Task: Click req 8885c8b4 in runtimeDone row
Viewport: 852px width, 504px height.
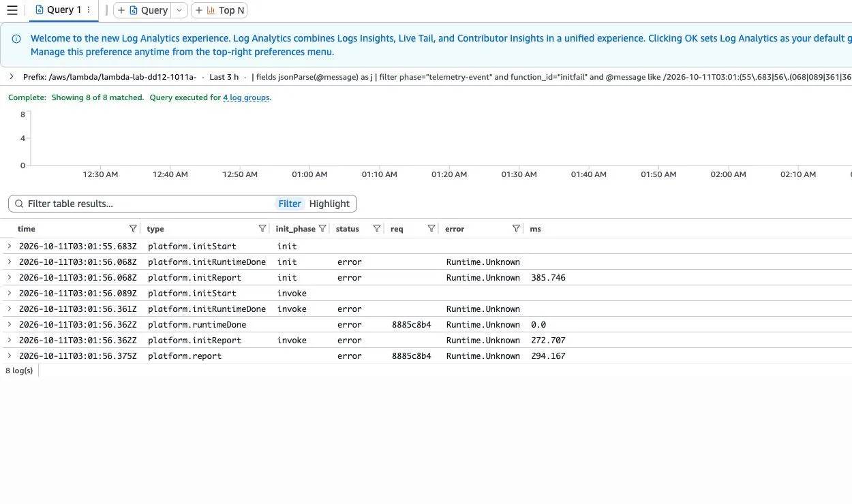Action: point(411,325)
